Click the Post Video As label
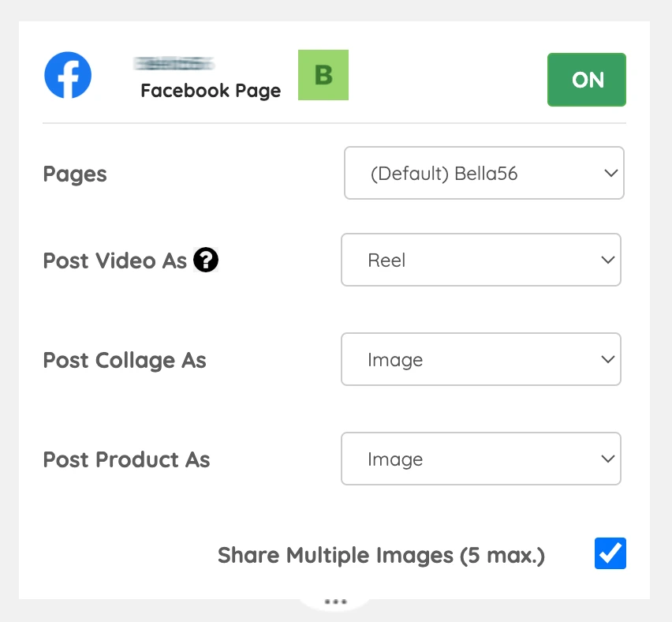 pyautogui.click(x=114, y=260)
